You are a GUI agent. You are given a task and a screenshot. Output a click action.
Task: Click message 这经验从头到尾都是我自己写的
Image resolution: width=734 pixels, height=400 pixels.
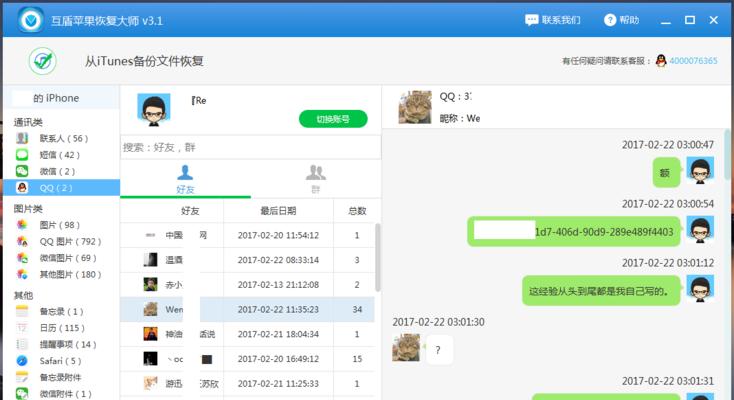click(601, 291)
